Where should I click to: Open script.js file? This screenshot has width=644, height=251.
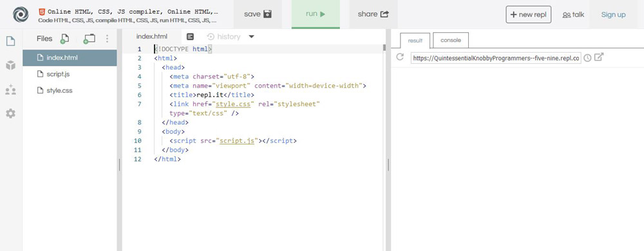tap(70, 74)
